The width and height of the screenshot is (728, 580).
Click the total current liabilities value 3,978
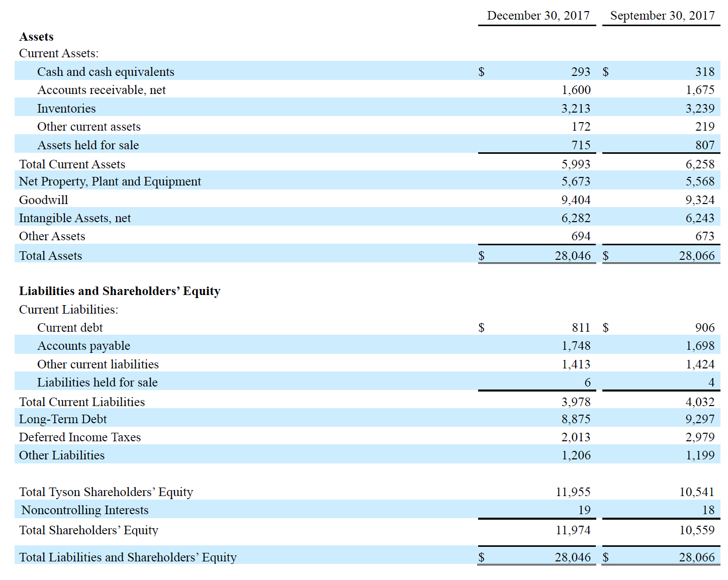tap(576, 402)
